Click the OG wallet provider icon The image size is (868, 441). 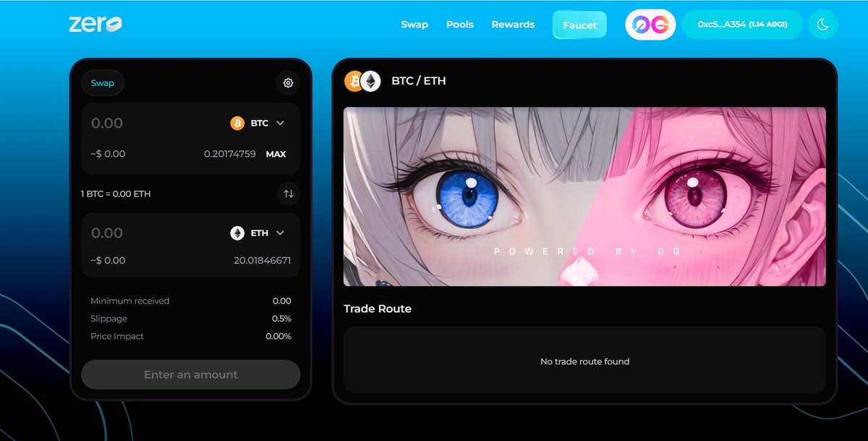click(650, 24)
